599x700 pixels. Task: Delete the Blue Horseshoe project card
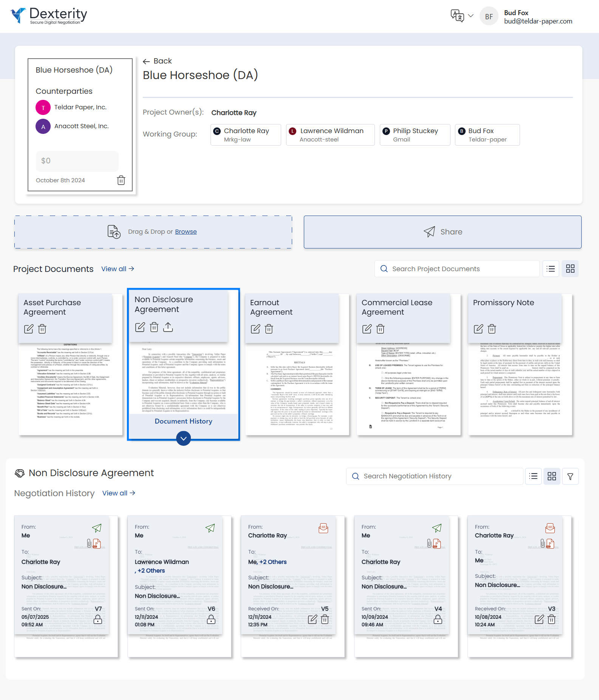click(x=121, y=180)
